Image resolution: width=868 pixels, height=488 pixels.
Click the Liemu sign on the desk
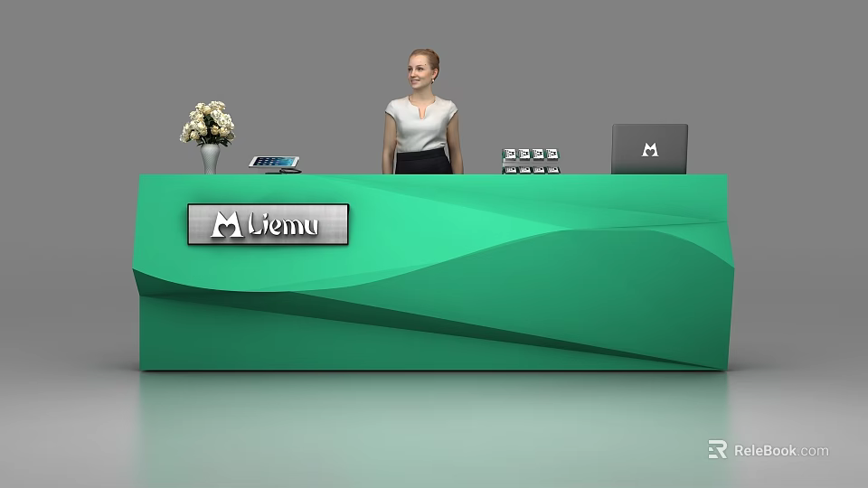click(x=268, y=224)
